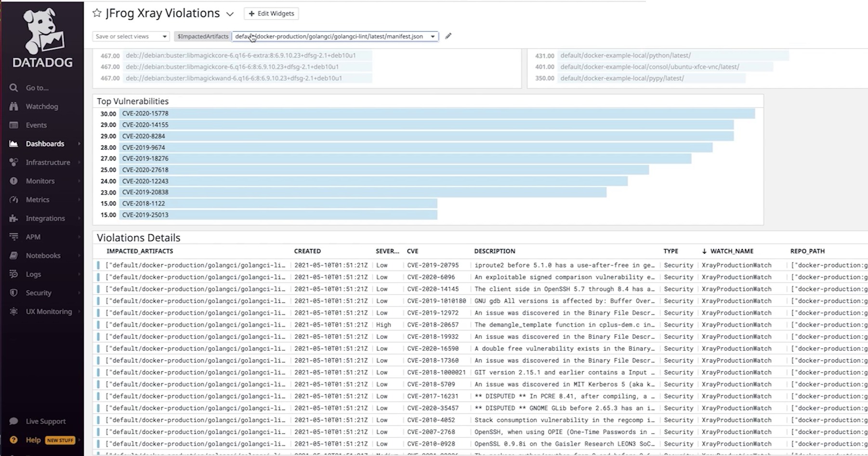
Task: Open Dashboards from the sidebar menu
Action: click(x=45, y=144)
